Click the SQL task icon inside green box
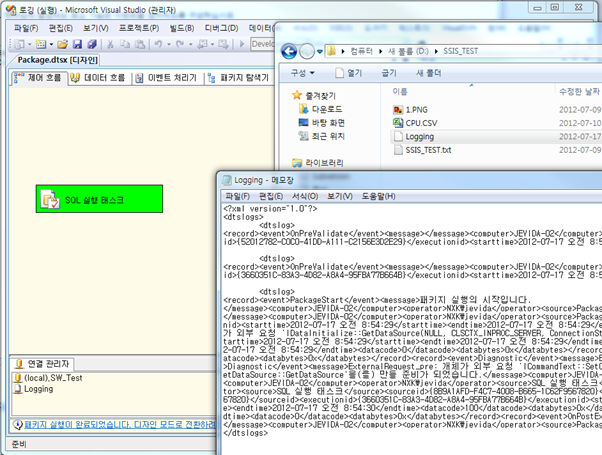This screenshot has width=602, height=455. (50, 199)
